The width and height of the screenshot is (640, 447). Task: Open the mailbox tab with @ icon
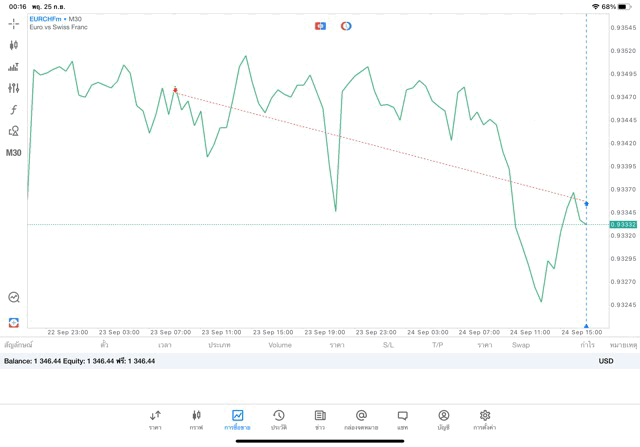coord(361,419)
